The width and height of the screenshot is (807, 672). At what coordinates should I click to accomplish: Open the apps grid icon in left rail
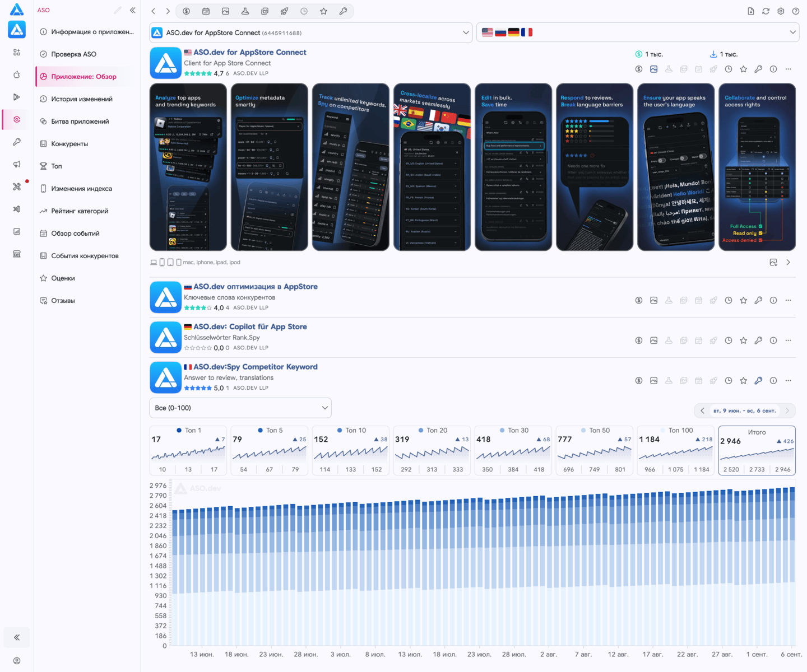pos(17,52)
